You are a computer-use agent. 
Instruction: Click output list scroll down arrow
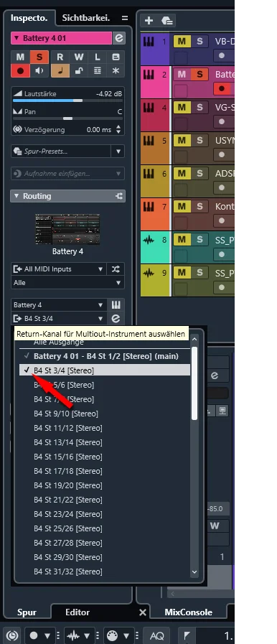click(x=194, y=571)
